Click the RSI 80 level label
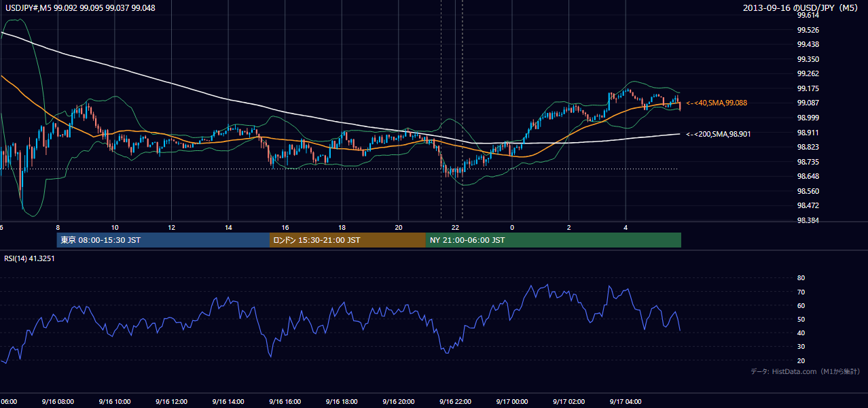The width and height of the screenshot is (868, 408). pos(801,278)
